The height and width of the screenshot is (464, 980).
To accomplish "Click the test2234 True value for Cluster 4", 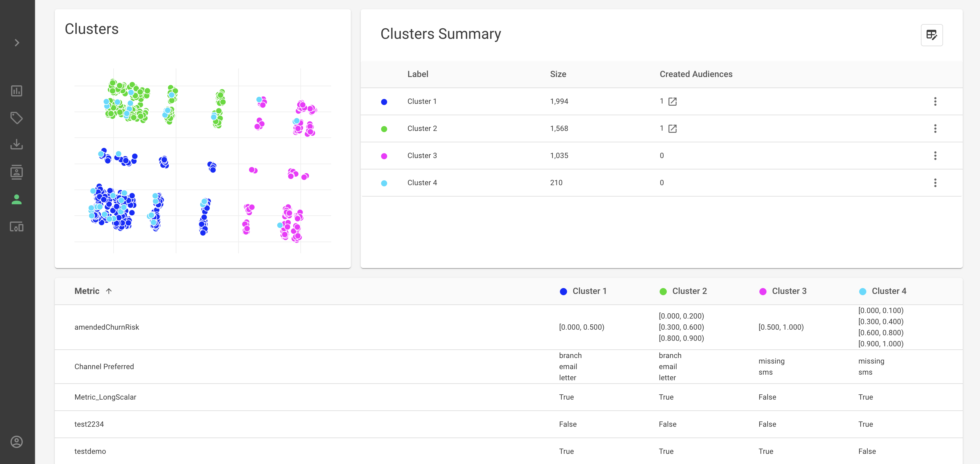I will point(866,424).
